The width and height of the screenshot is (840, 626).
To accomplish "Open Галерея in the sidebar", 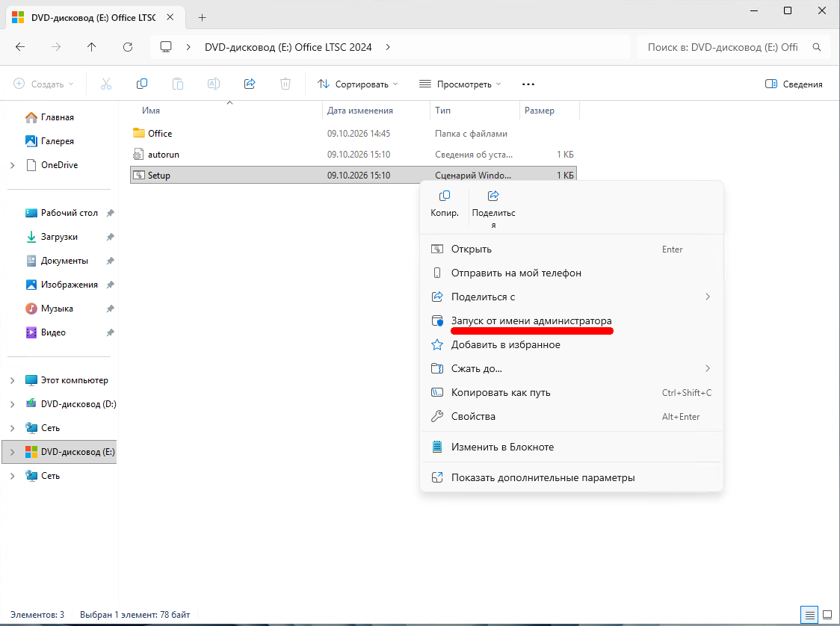I will click(58, 141).
